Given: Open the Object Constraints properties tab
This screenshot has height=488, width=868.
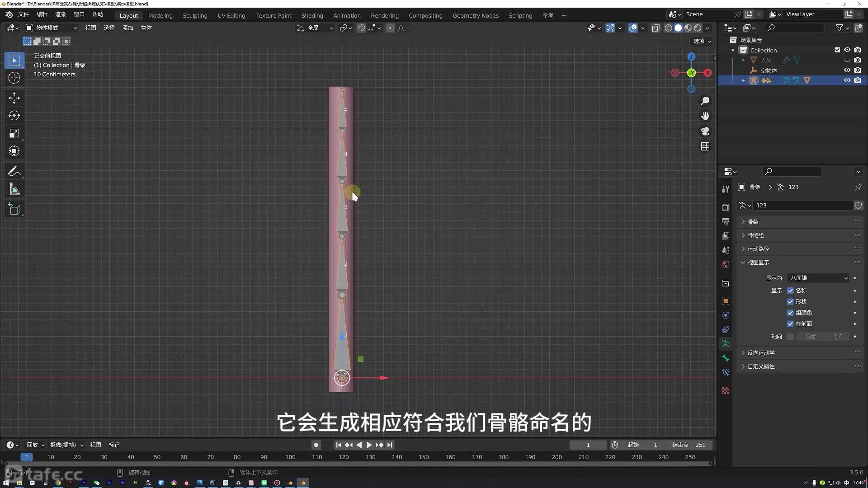Looking at the screenshot, I should pyautogui.click(x=726, y=329).
